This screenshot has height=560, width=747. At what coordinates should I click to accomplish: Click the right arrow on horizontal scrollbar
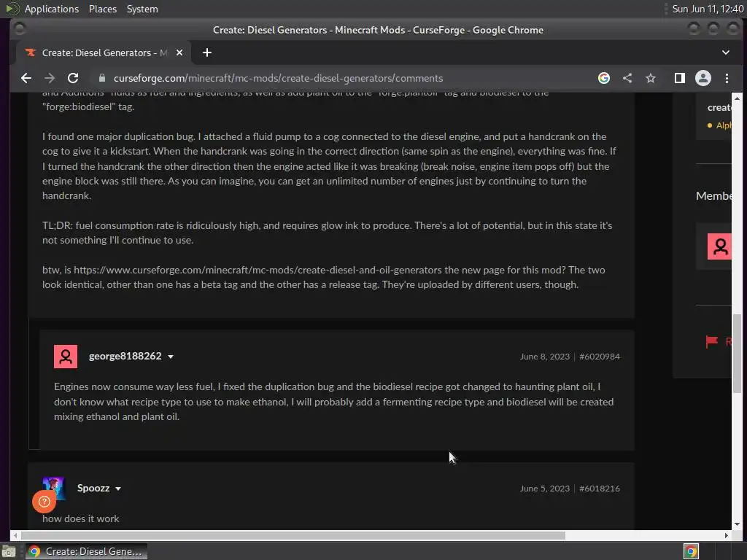click(726, 535)
